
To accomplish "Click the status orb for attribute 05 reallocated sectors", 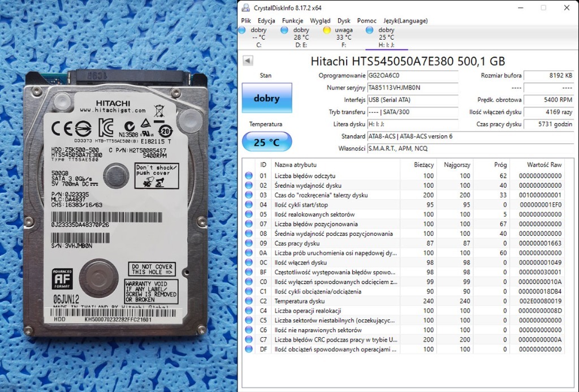I will pos(248,214).
